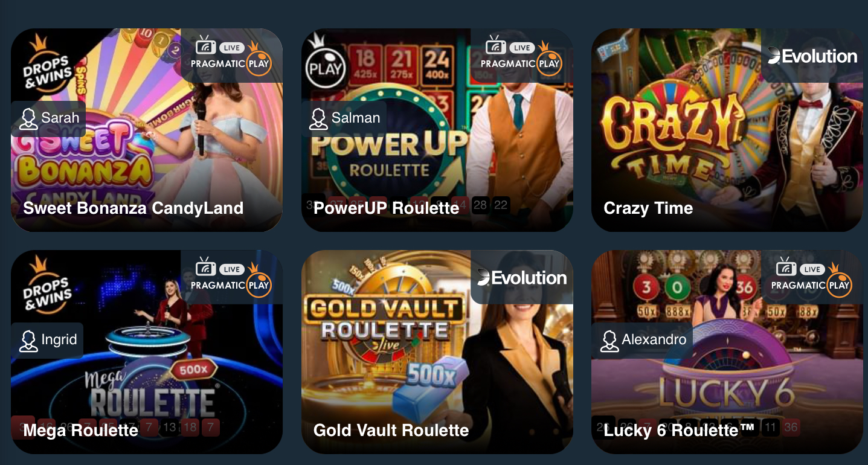868x465 pixels.
Task: Open the Mega Roulette game tile
Action: tap(147, 352)
